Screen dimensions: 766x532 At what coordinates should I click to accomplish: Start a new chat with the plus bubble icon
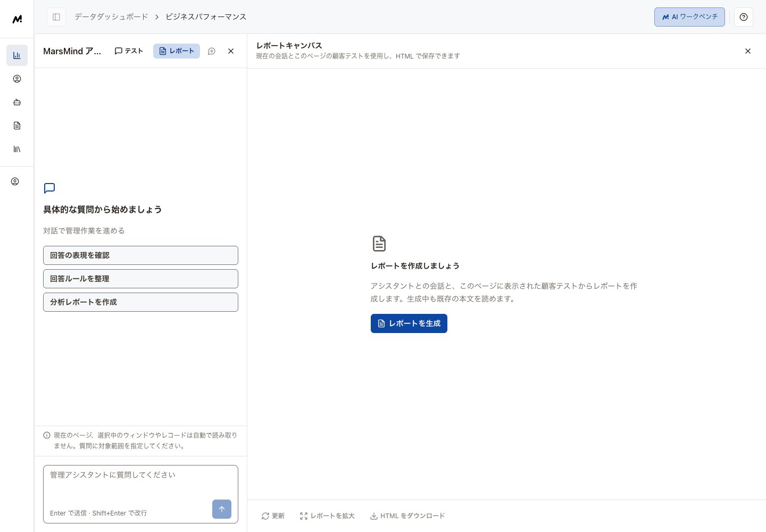tap(212, 51)
